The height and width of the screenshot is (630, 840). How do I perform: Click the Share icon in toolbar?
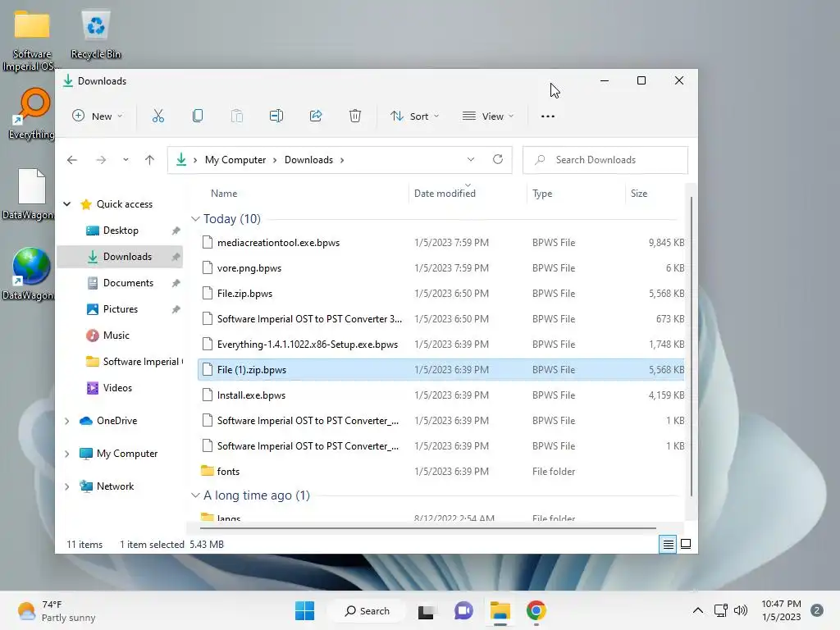click(x=316, y=116)
